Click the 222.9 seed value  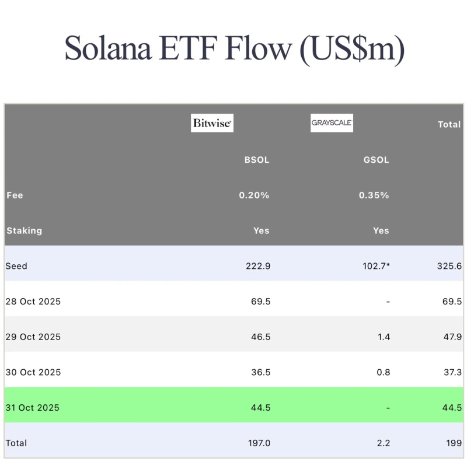click(258, 266)
